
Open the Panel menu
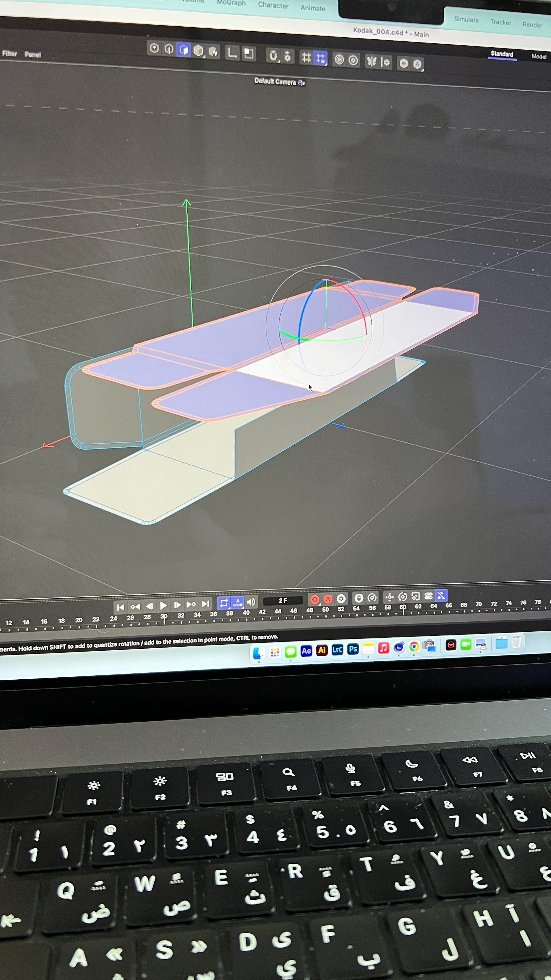coord(33,54)
